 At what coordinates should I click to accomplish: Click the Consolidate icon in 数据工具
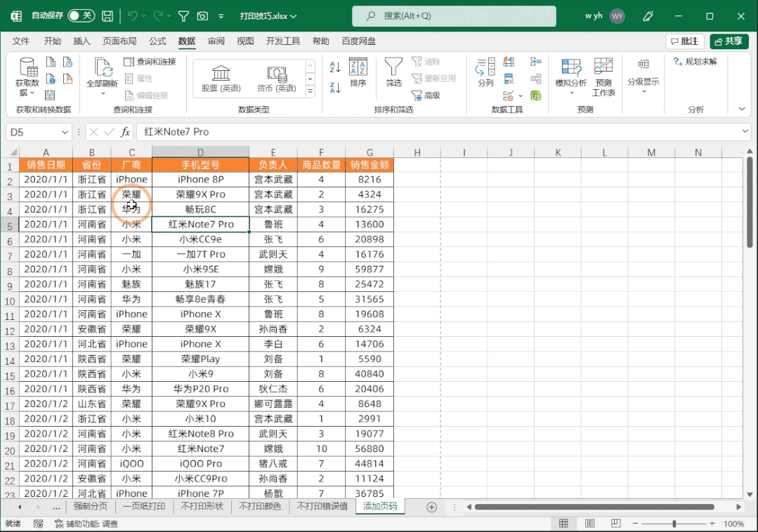535,62
